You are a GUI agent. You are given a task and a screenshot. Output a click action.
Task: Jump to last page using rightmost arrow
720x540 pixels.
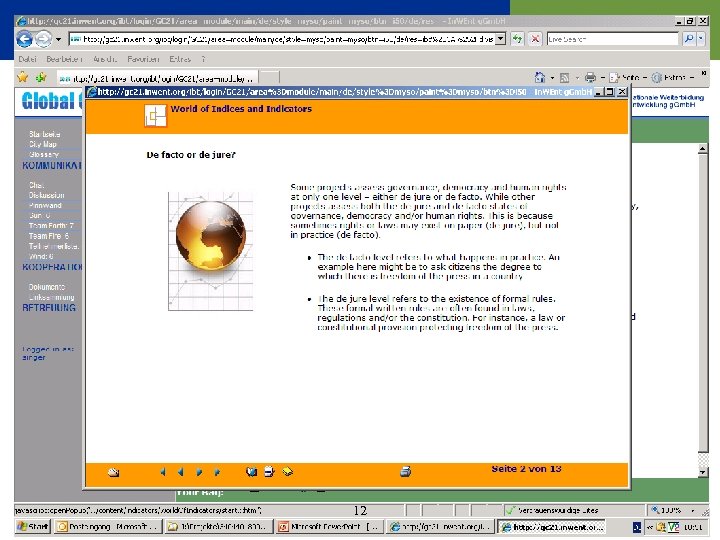217,472
